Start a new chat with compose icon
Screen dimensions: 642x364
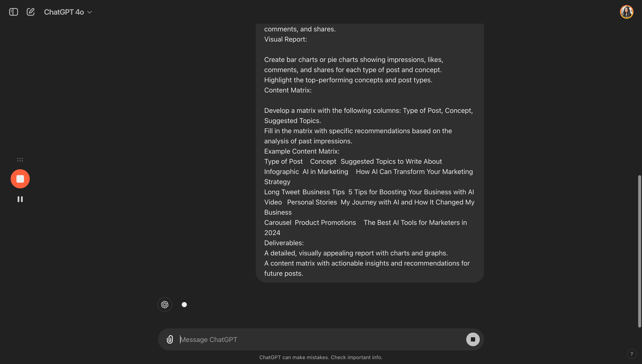tap(31, 12)
